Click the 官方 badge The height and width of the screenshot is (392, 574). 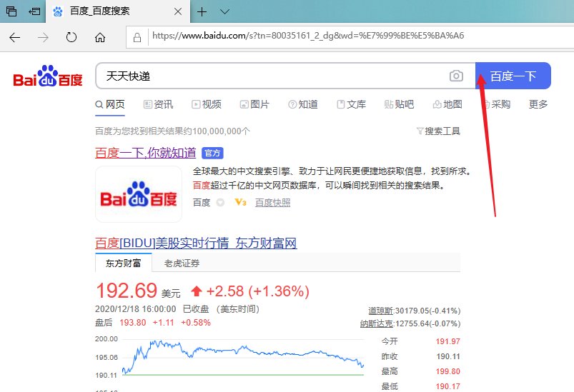point(212,154)
